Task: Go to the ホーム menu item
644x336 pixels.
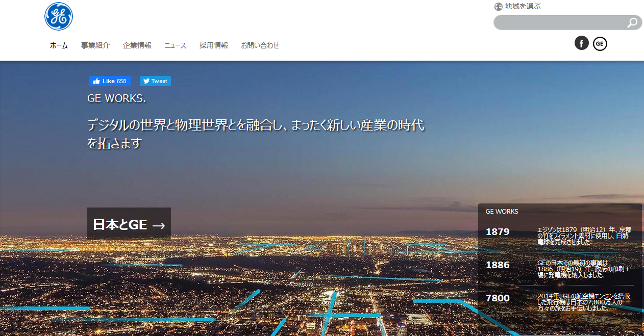Action: tap(59, 45)
